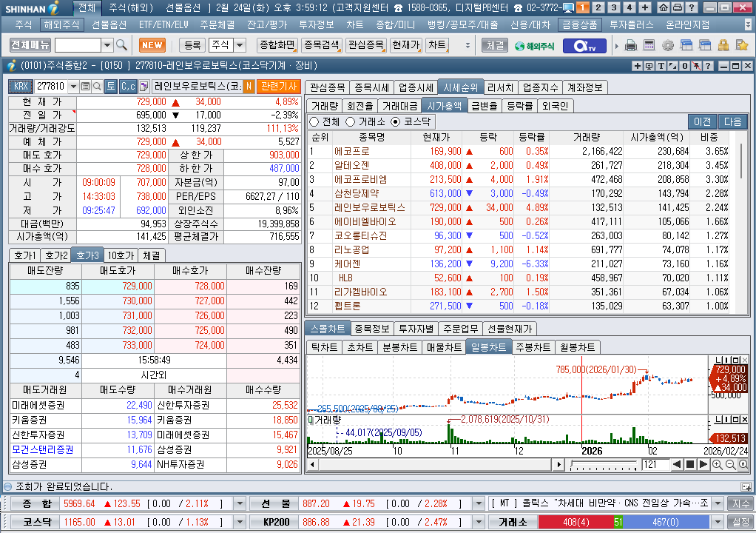Click the 토 icon button
Screen dimensions: 756x533
point(111,87)
